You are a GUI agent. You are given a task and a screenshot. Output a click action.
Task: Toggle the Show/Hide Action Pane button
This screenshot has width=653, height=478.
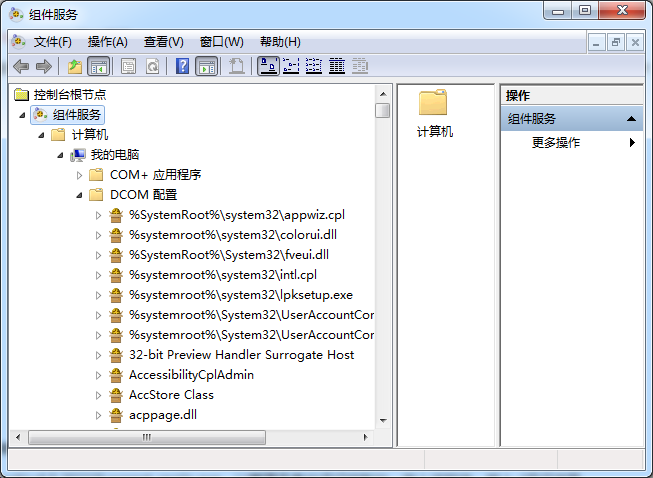207,66
